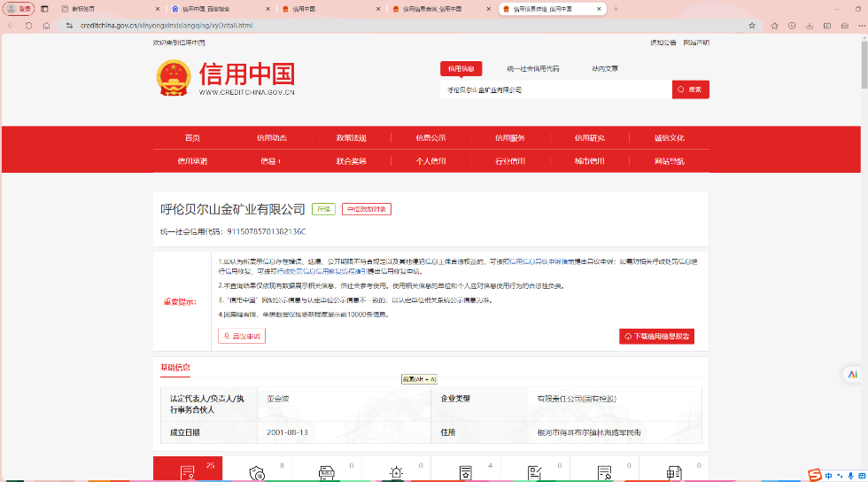
Task: Click the 登录 profile login button
Action: (x=19, y=9)
